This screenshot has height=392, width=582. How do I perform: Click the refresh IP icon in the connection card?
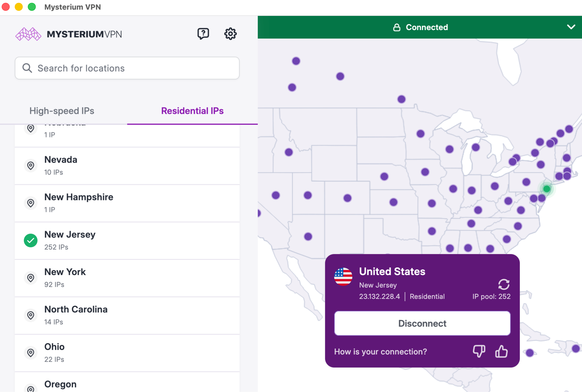coord(504,284)
